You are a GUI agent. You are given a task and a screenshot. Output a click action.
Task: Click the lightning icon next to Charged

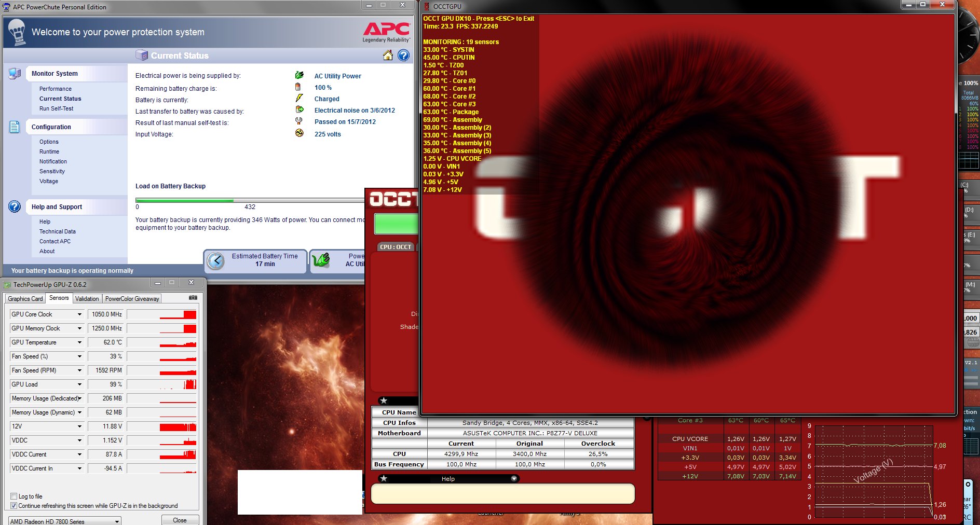[x=299, y=98]
